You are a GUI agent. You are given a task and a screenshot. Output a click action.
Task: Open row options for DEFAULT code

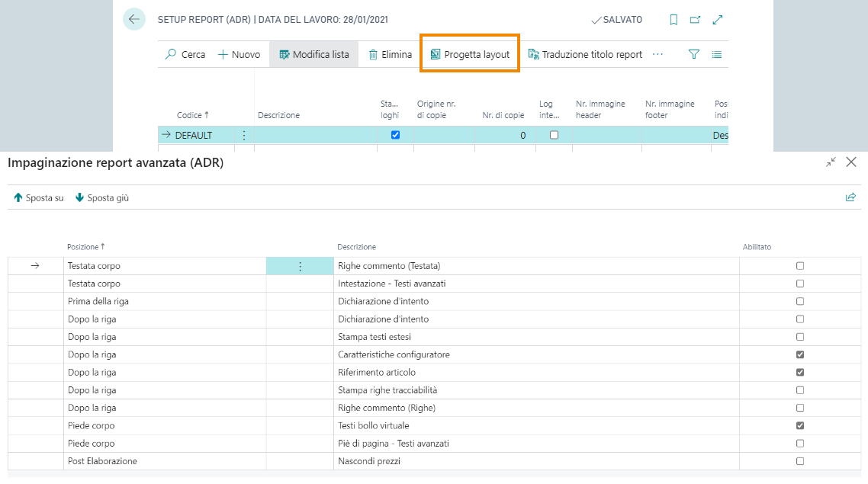point(244,135)
